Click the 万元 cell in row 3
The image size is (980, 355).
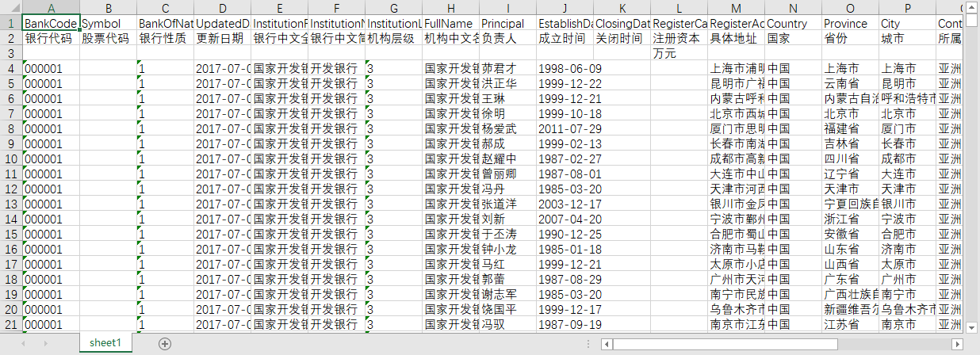679,53
